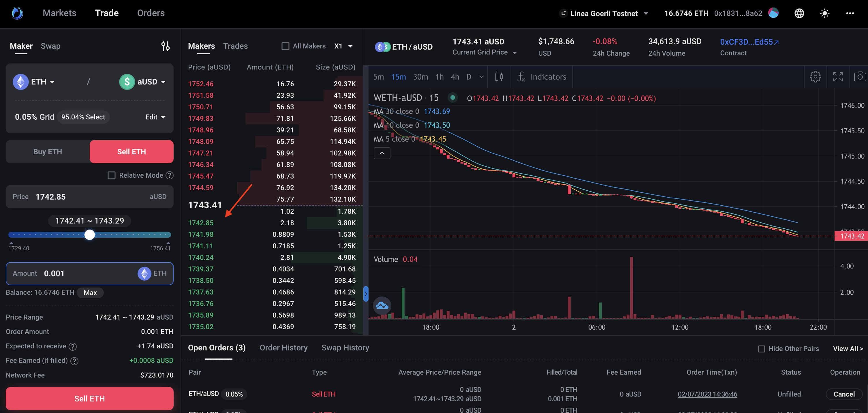Enter fullscreen chart mode
Image resolution: width=868 pixels, height=413 pixels.
[838, 77]
